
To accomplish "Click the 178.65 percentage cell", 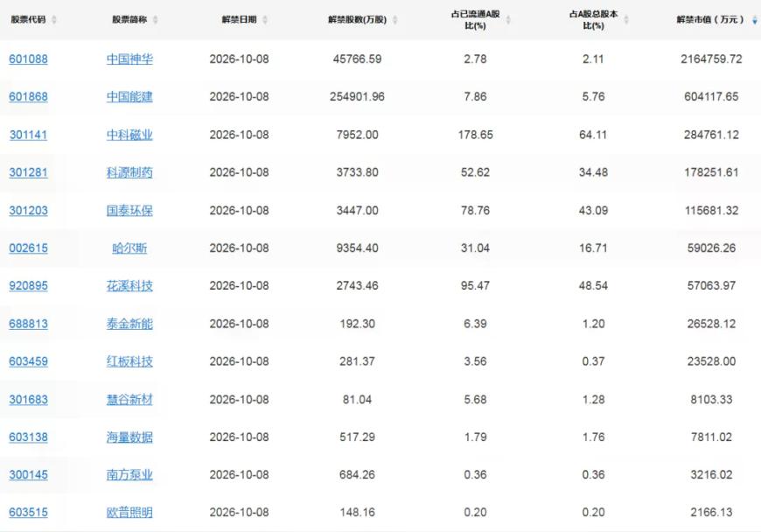I will (x=475, y=135).
